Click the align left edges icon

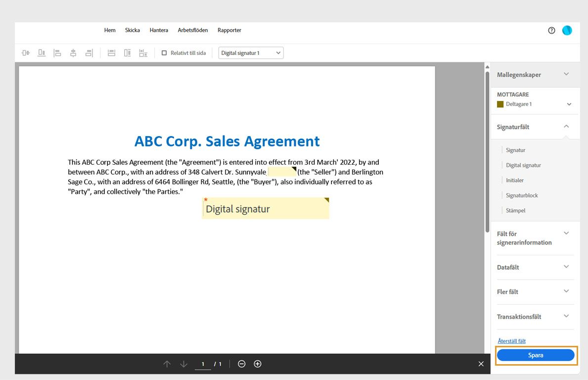pyautogui.click(x=57, y=53)
